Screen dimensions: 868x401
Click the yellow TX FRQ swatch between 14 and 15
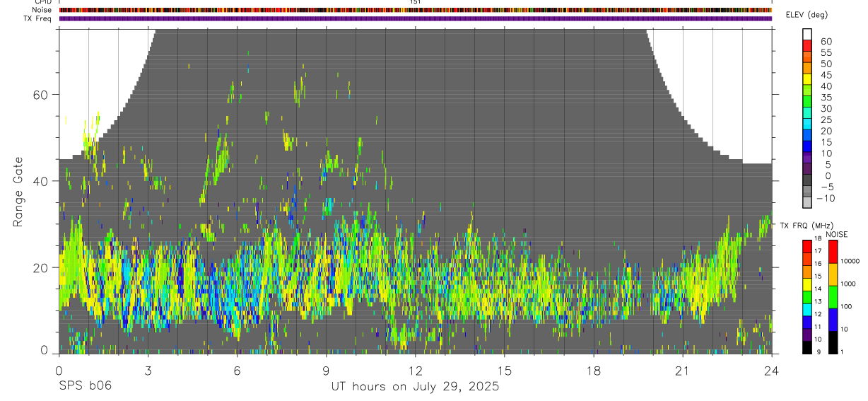(x=807, y=283)
